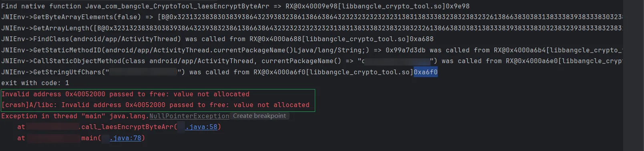The height and width of the screenshot is (151, 644).
Task: Click the JNIEnv->GetArrayLength log line
Action: [x=312, y=28]
